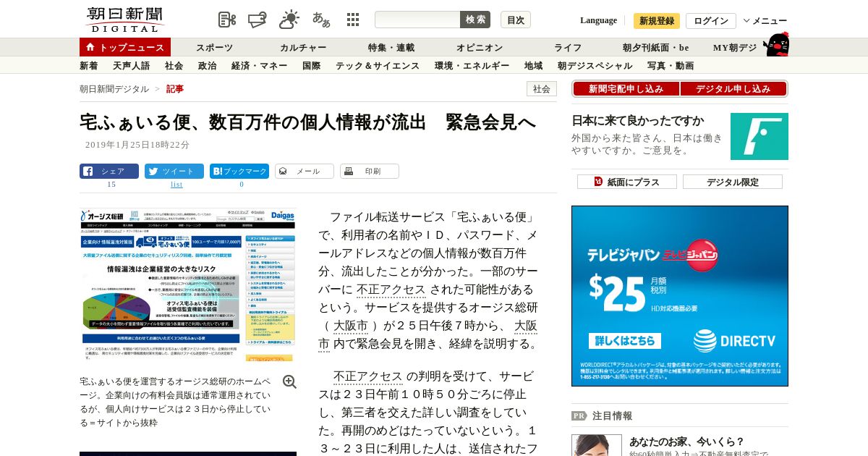Open the Twitter list link

pyautogui.click(x=176, y=185)
